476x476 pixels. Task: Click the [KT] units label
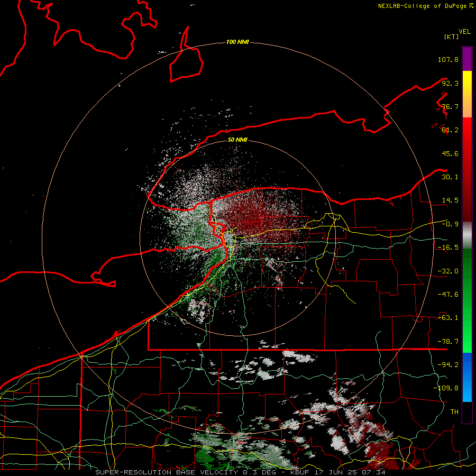pyautogui.click(x=451, y=36)
